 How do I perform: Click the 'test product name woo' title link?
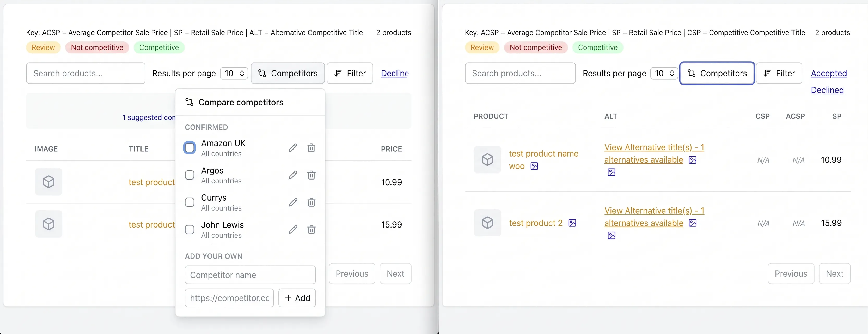click(x=543, y=160)
